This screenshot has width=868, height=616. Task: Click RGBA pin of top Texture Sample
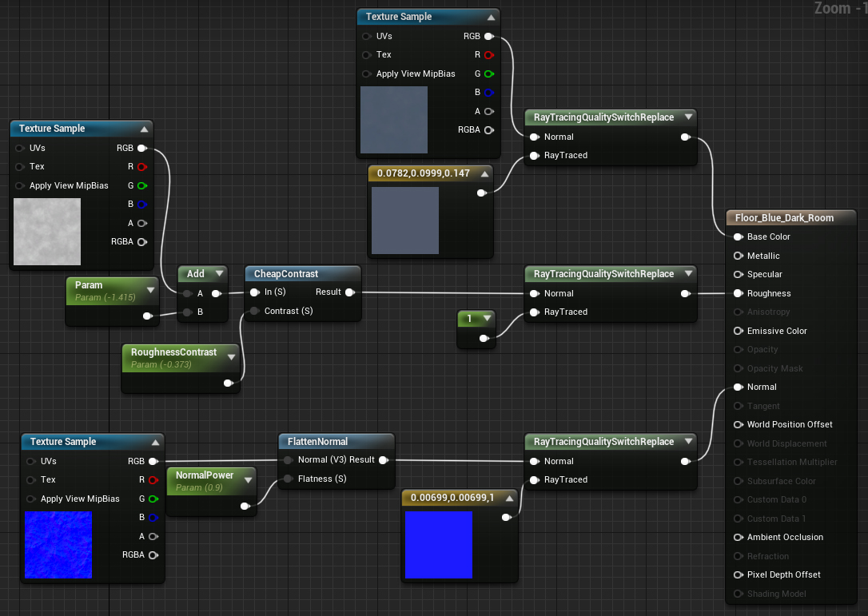pos(489,130)
